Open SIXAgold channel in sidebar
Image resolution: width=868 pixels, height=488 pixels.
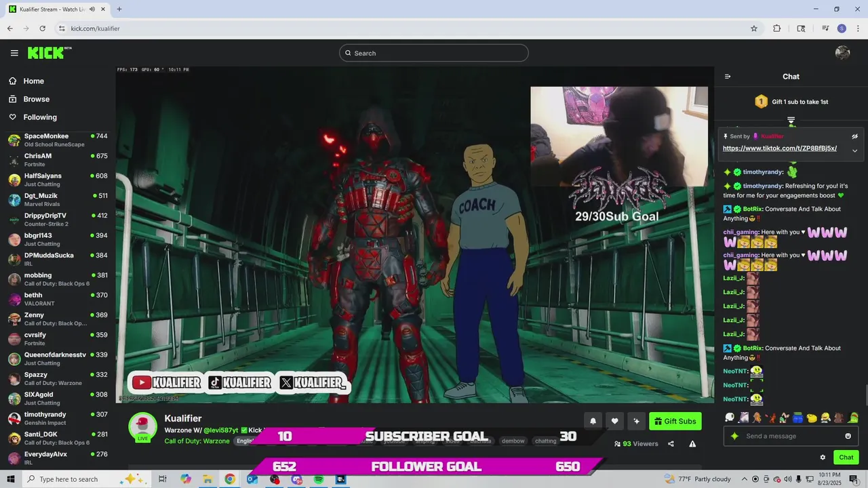pos(58,399)
